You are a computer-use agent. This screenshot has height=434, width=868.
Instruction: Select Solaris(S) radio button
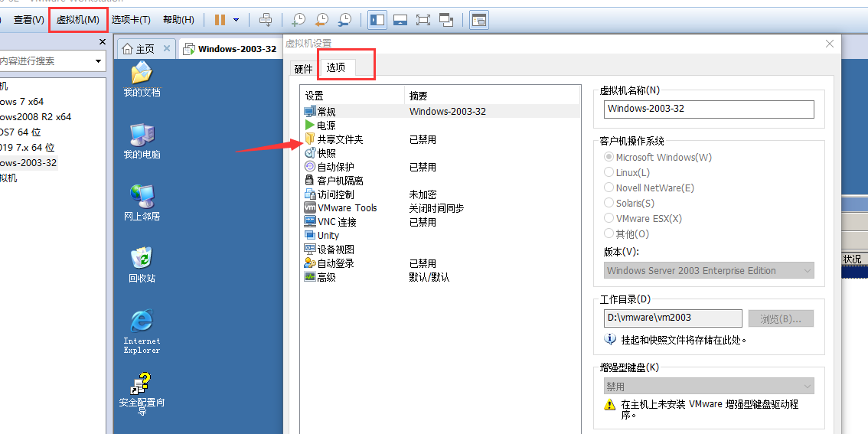click(x=609, y=203)
